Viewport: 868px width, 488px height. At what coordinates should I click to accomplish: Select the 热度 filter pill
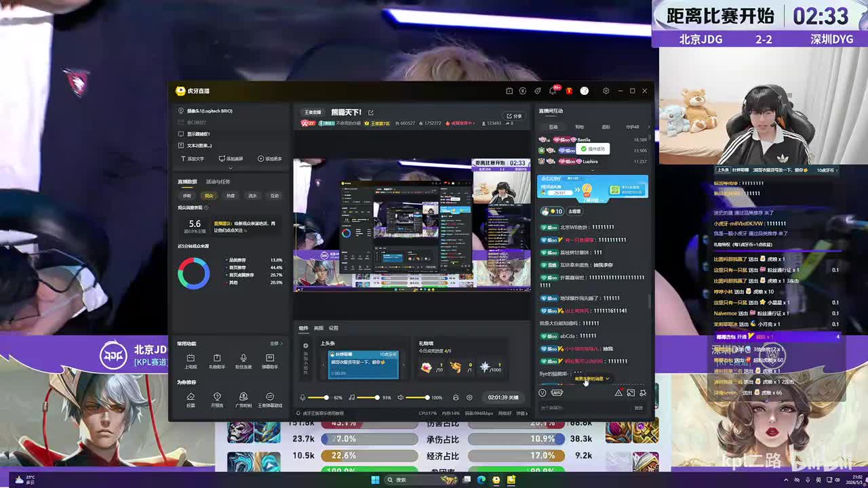[231, 196]
